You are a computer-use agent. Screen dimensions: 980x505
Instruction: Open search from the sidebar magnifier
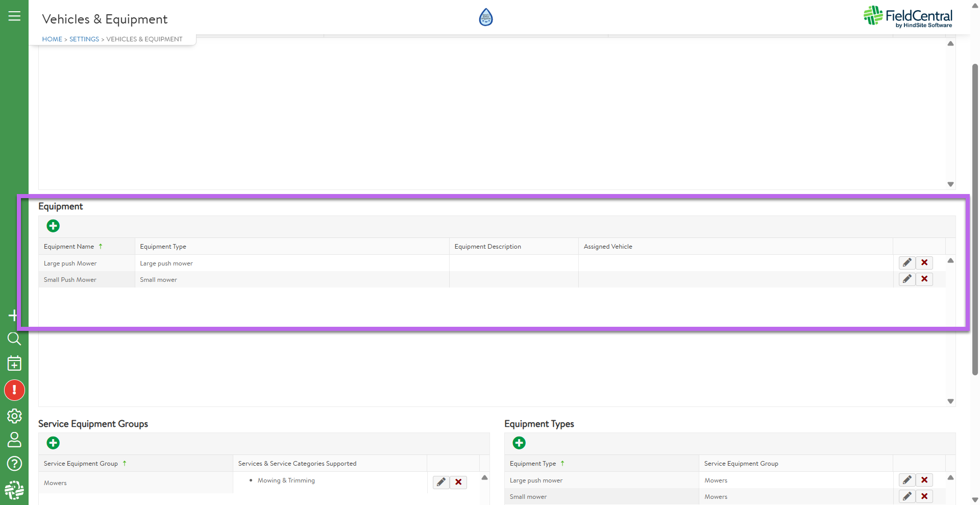(x=14, y=339)
